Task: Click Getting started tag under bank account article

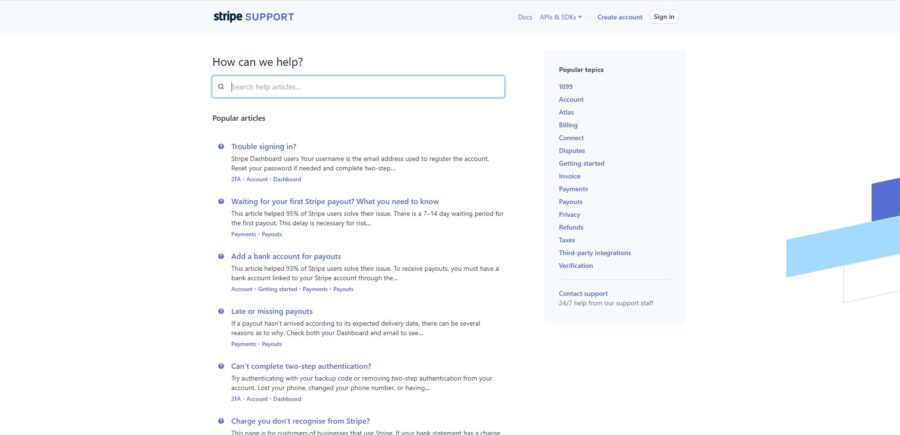Action: [277, 289]
